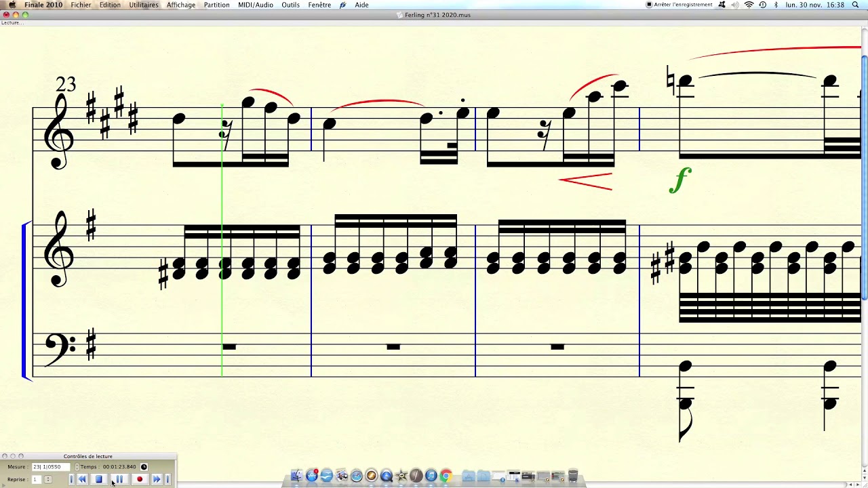Stop playback with the square stop button
The image size is (868, 488).
(x=99, y=479)
